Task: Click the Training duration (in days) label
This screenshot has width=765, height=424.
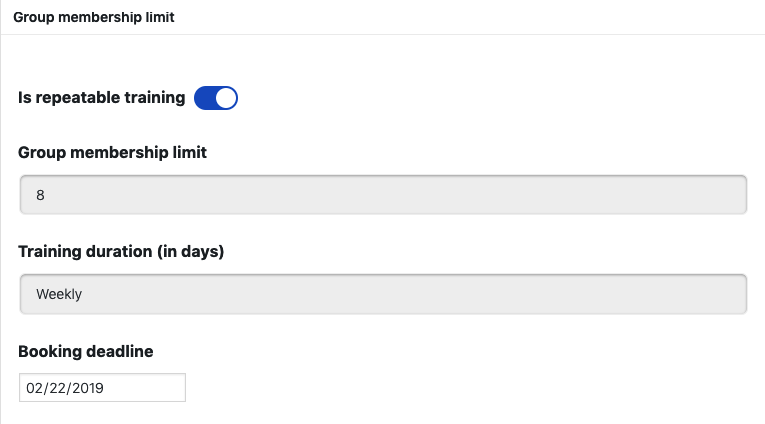Action: pos(121,251)
